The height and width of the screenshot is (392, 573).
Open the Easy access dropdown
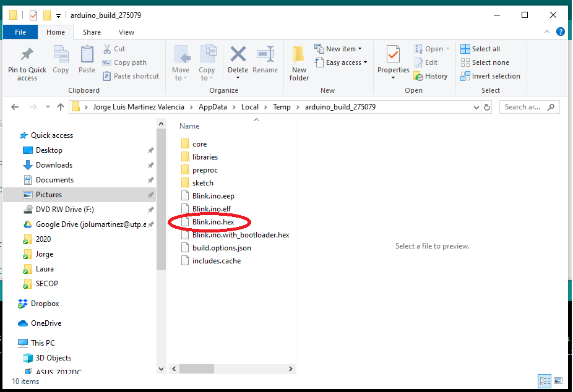click(341, 62)
